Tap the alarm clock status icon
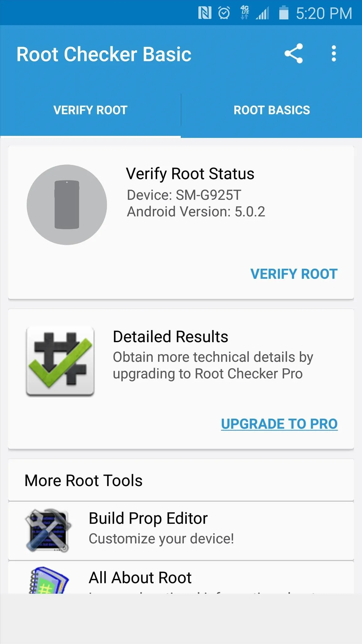This screenshot has height=644, width=362. (x=224, y=13)
